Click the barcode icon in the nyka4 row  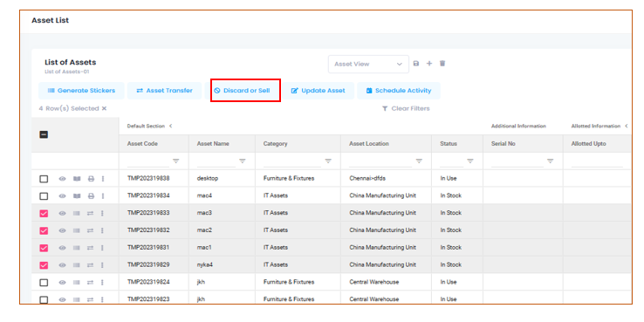tap(77, 265)
